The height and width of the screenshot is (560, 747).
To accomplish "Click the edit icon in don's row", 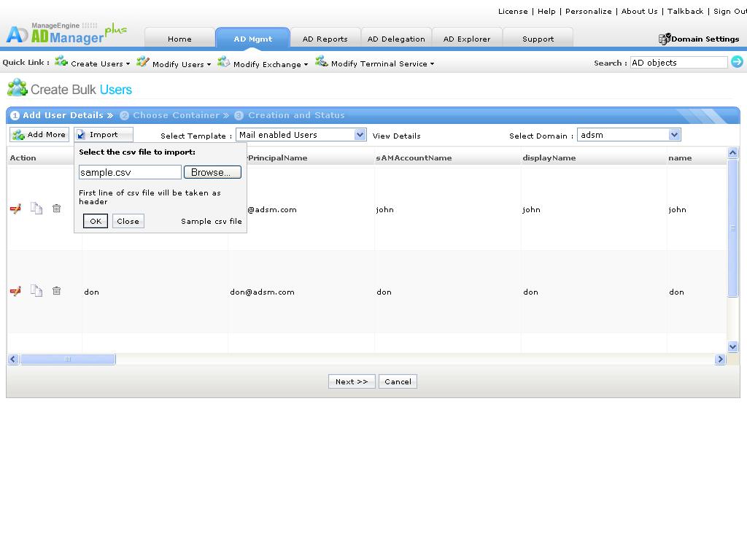I will [15, 291].
